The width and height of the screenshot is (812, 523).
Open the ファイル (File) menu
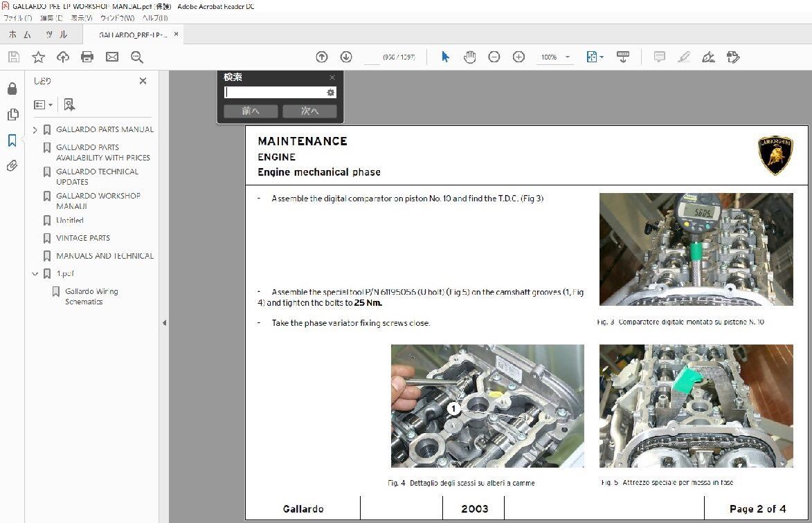[x=18, y=18]
